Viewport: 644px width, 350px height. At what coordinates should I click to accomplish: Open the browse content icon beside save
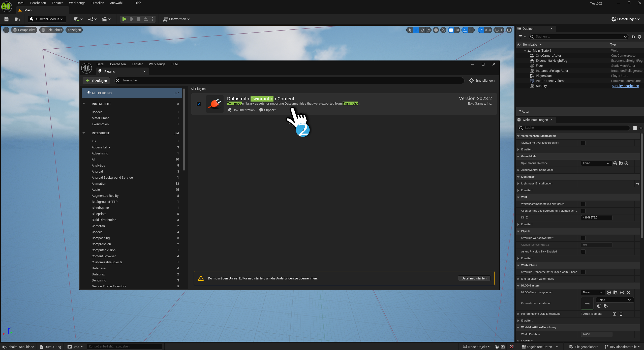(17, 19)
